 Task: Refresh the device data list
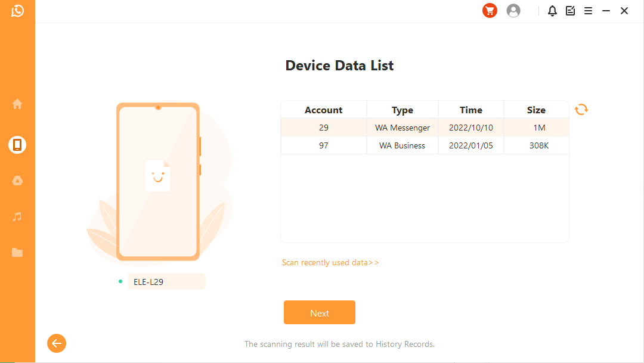[x=581, y=110]
